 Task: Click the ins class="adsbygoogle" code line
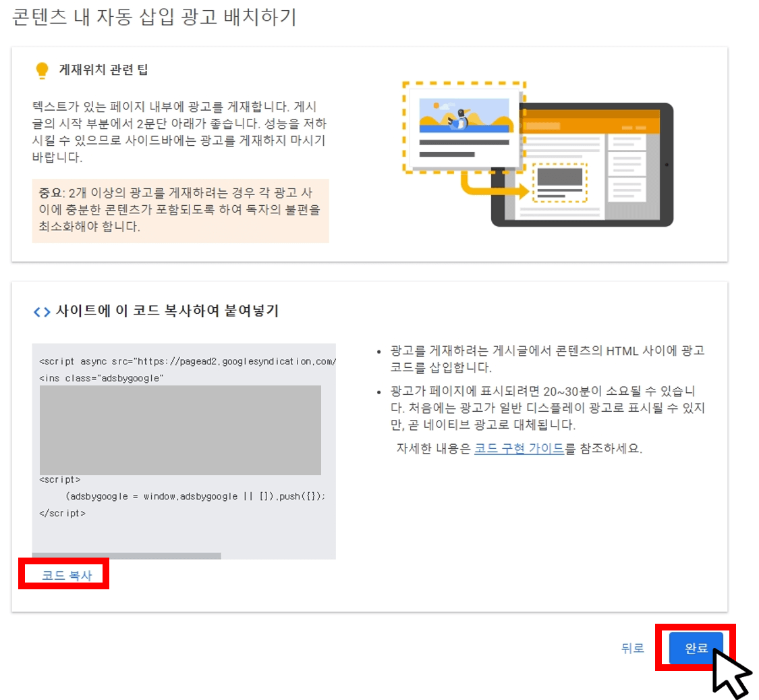102,378
